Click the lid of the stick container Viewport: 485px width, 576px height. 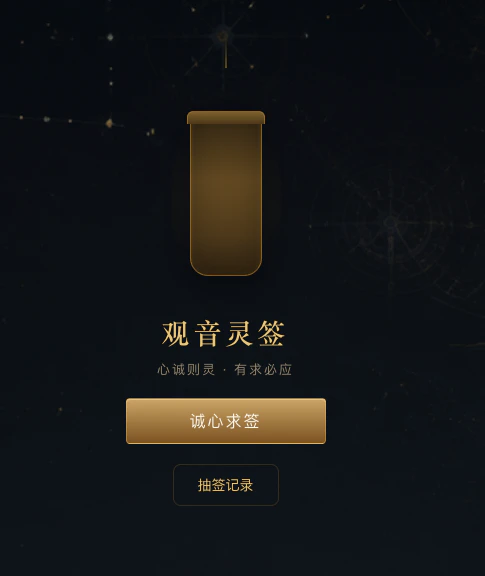click(226, 118)
